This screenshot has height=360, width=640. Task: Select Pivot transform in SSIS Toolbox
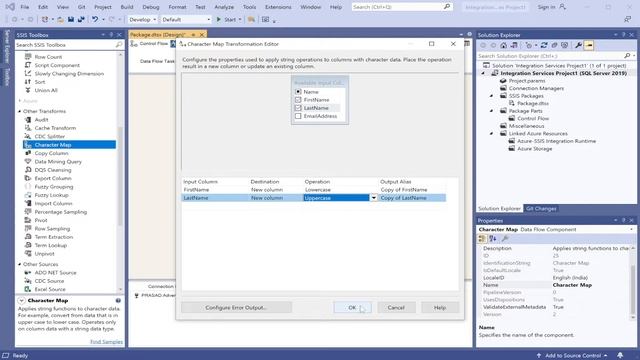click(41, 220)
